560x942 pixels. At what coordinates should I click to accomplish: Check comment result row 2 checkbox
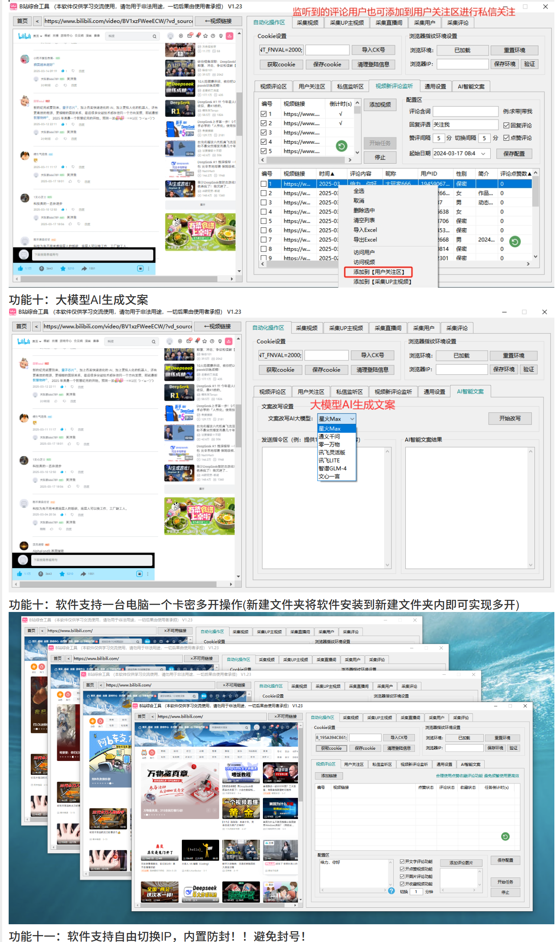[263, 194]
